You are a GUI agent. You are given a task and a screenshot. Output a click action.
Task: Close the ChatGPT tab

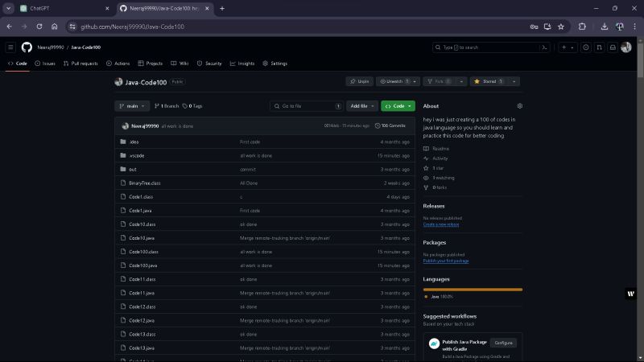click(107, 8)
